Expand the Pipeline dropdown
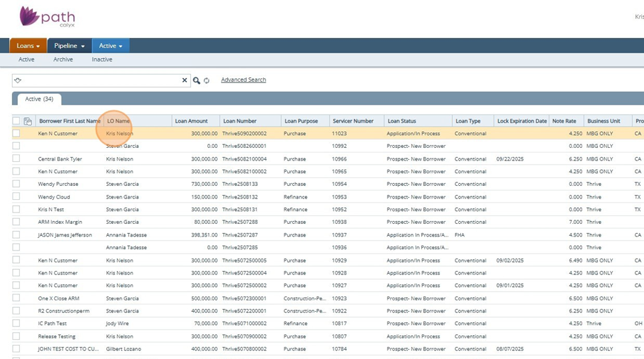 [69, 46]
